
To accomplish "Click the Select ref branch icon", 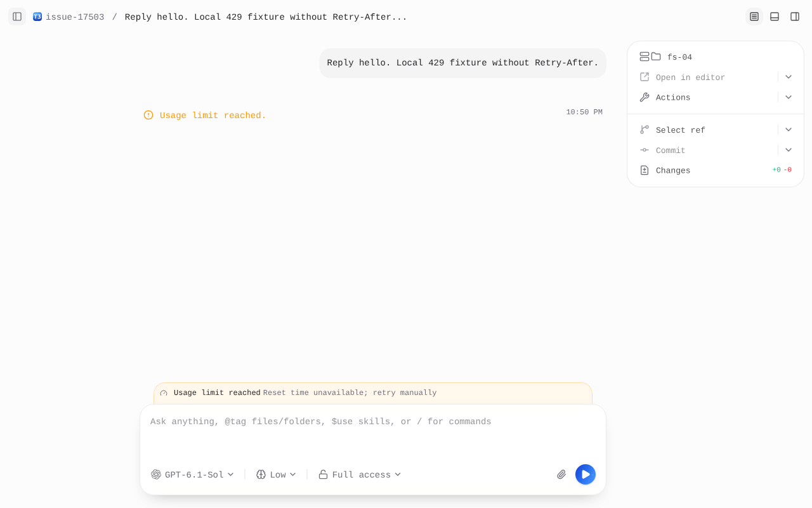I will 645,130.
